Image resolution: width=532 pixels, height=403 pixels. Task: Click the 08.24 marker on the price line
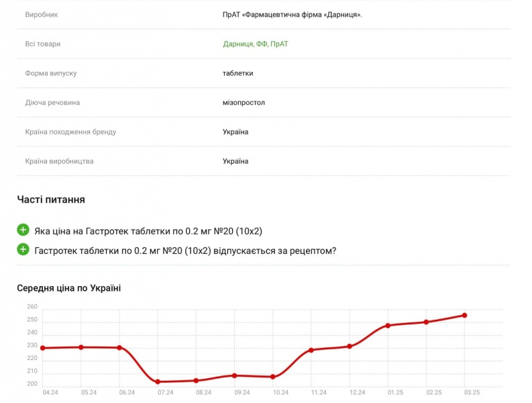pos(196,381)
